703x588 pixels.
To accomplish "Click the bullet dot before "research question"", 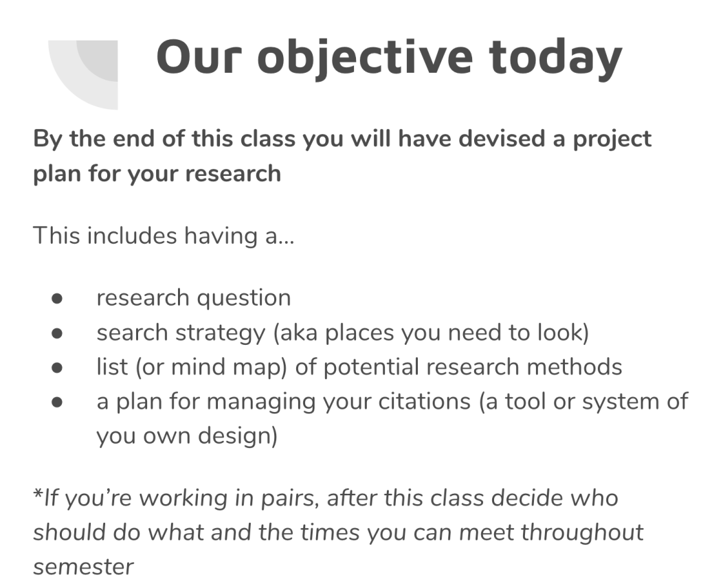I will (57, 299).
